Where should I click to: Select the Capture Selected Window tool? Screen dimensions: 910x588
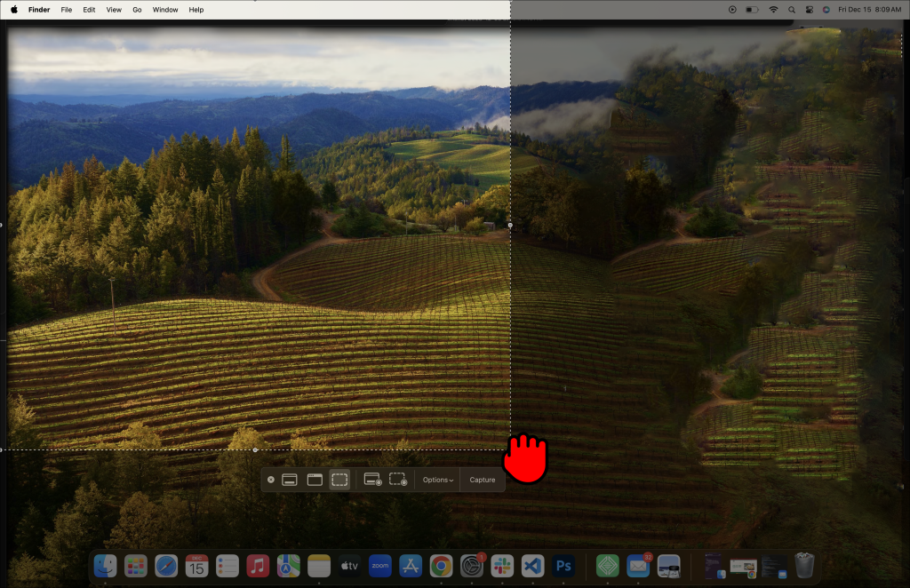point(315,480)
